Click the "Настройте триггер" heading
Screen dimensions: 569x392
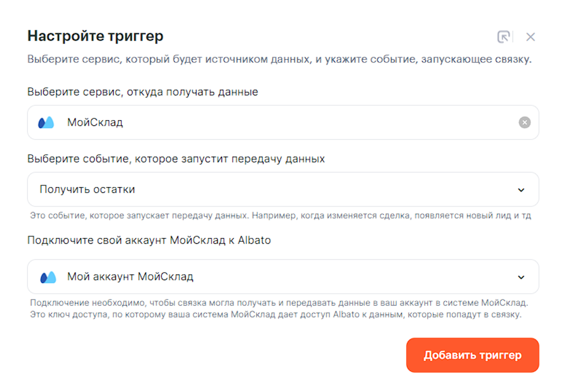(x=96, y=36)
